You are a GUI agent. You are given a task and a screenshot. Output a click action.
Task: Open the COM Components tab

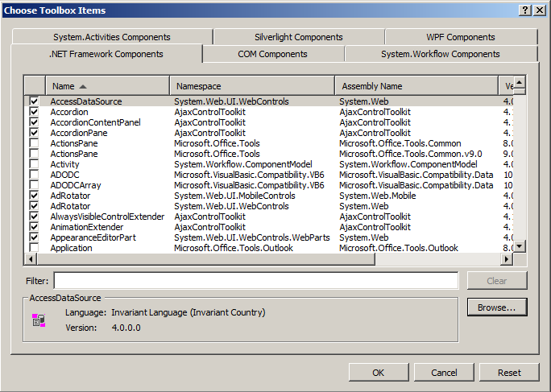pos(272,54)
